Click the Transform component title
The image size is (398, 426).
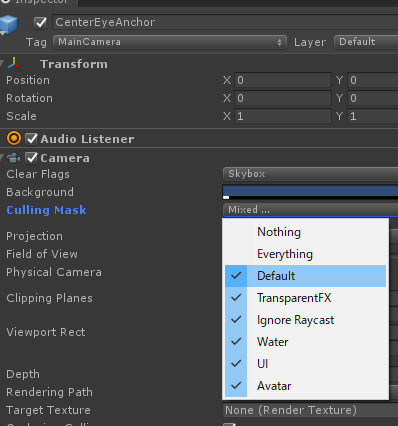pyautogui.click(x=74, y=64)
